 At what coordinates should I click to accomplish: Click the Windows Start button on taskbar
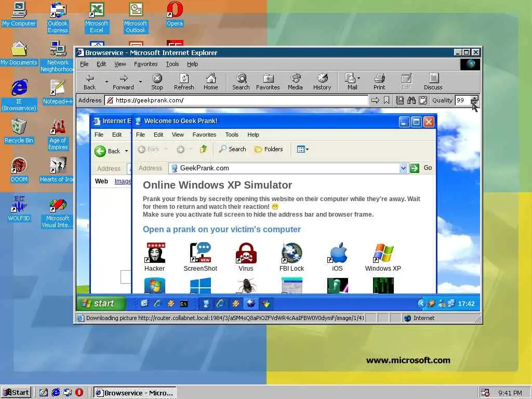[x=16, y=393]
